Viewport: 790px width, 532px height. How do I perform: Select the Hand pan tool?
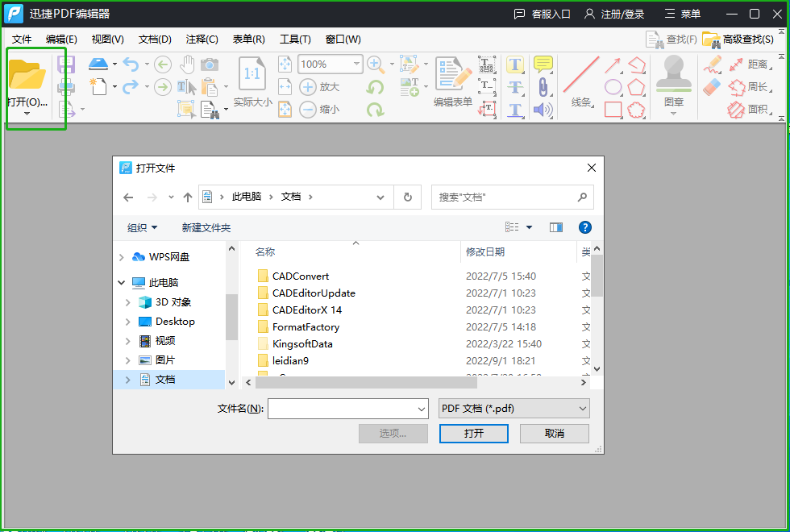187,64
